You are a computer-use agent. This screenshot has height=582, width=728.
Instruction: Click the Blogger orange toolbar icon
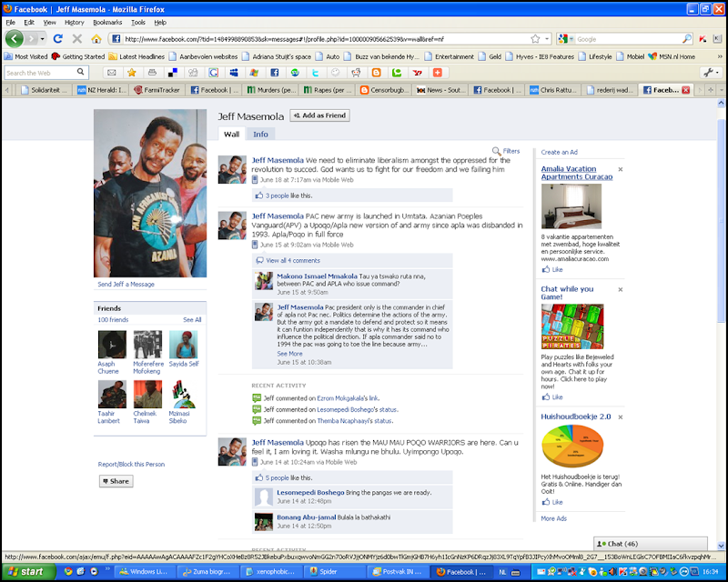tap(377, 73)
